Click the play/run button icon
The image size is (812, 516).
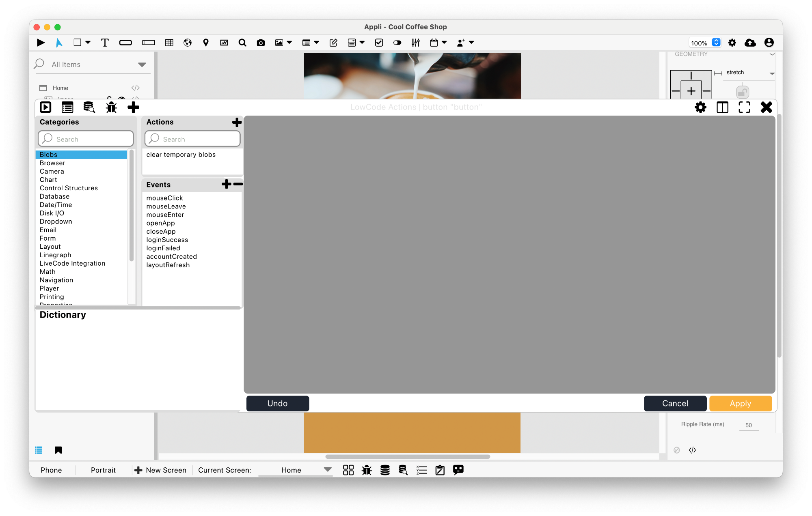pyautogui.click(x=40, y=42)
